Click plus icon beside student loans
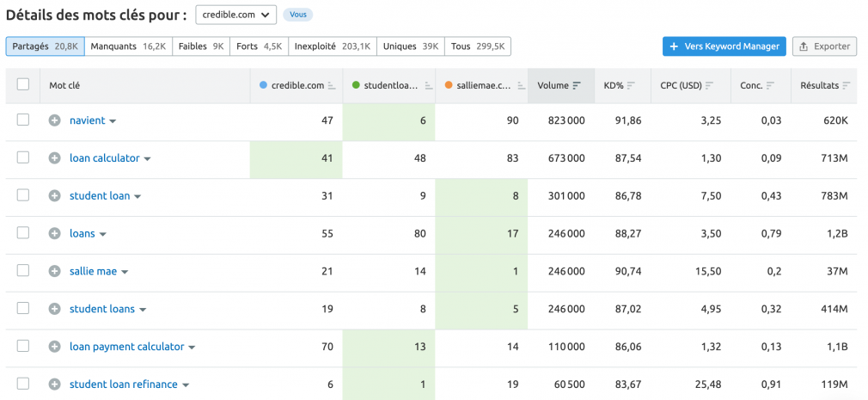 tap(54, 309)
